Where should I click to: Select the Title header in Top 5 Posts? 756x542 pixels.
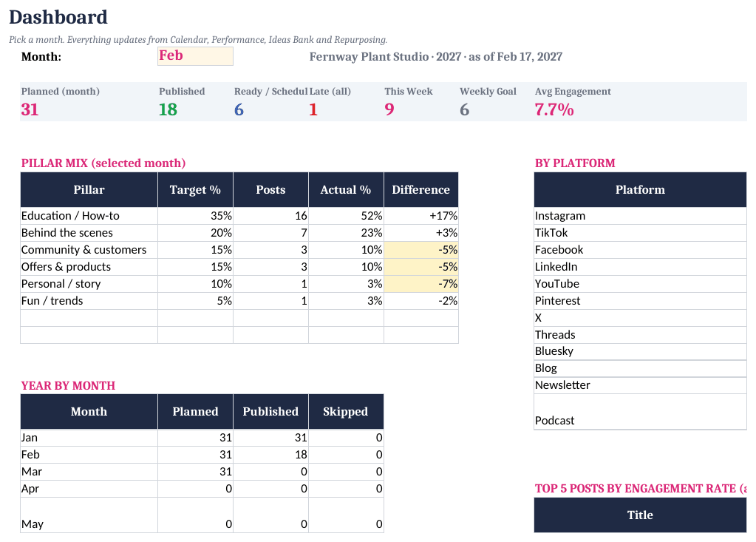tap(640, 515)
